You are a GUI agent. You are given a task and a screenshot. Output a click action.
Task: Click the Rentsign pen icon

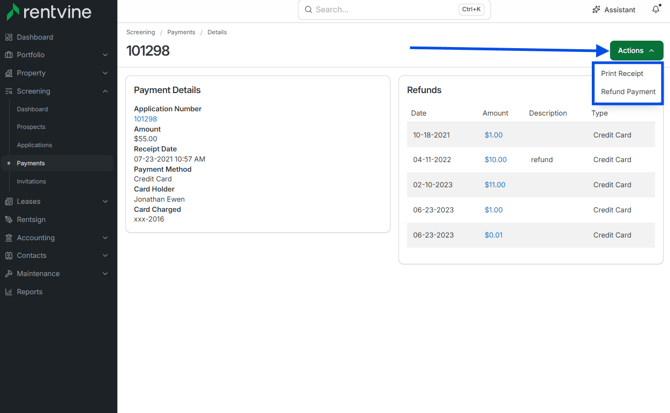[9, 220]
